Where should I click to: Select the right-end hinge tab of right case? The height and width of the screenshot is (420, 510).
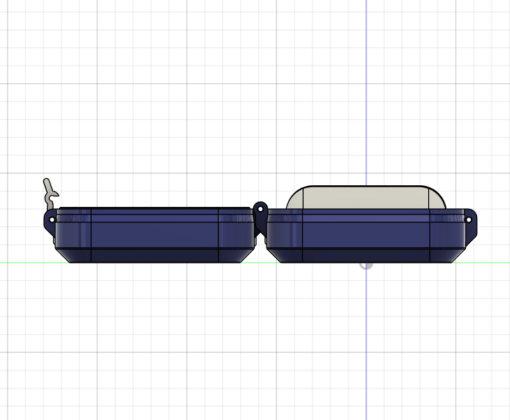469,220
